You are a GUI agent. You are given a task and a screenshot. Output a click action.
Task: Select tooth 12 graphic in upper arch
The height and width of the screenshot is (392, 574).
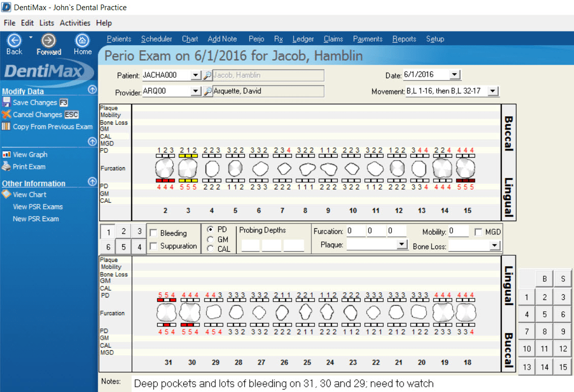point(397,169)
